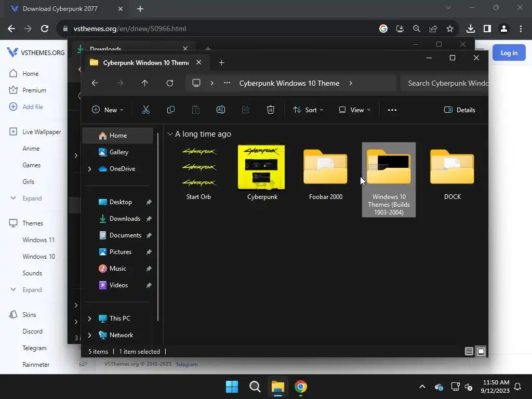
Task: Click the Google Translate icon in address bar
Action: point(383,29)
